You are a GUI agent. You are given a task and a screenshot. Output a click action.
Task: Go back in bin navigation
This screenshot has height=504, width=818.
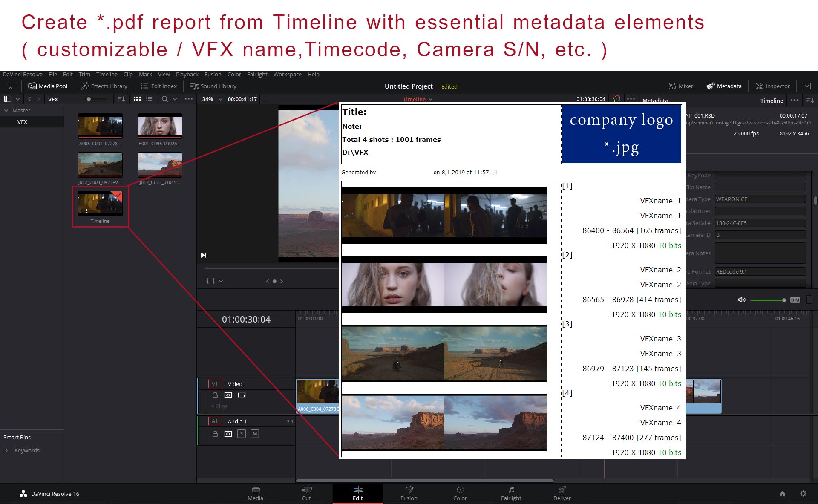(x=29, y=99)
